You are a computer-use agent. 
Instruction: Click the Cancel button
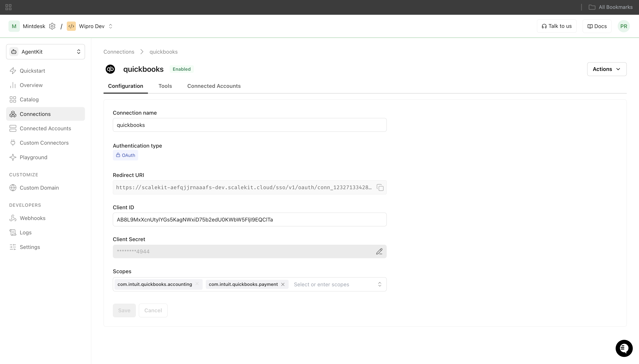153,311
